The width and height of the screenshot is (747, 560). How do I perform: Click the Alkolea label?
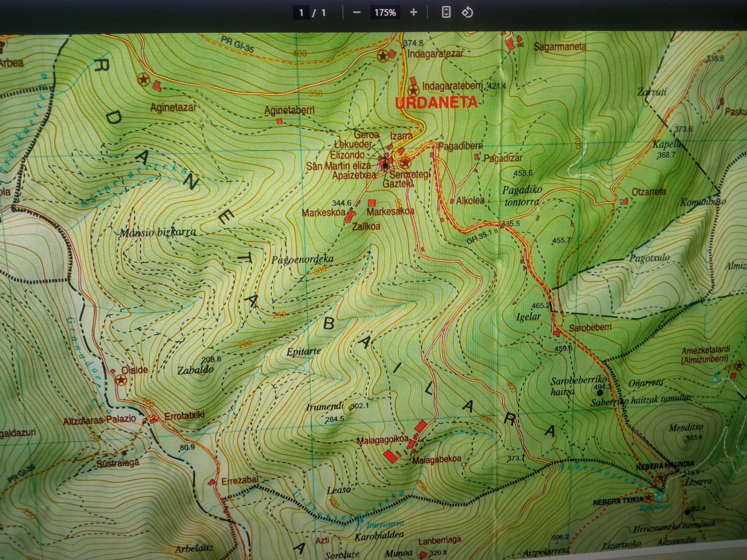(x=470, y=200)
